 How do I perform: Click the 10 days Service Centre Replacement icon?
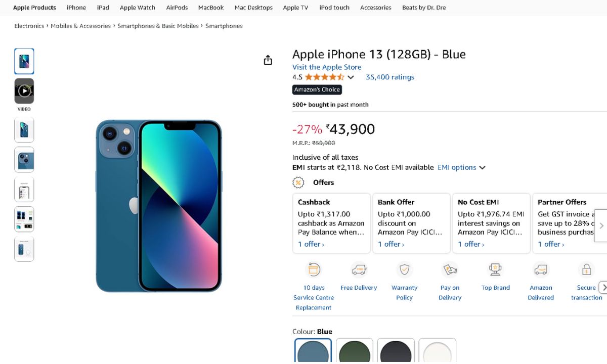click(x=314, y=269)
